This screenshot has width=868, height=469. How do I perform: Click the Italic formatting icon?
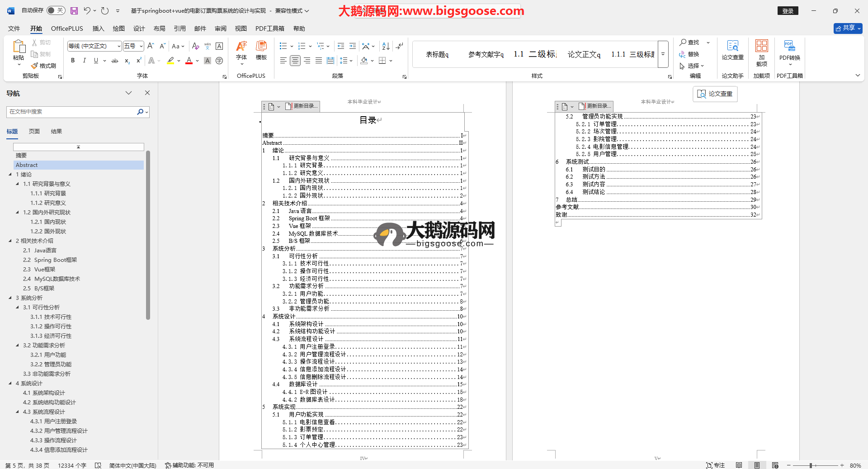[x=84, y=61]
